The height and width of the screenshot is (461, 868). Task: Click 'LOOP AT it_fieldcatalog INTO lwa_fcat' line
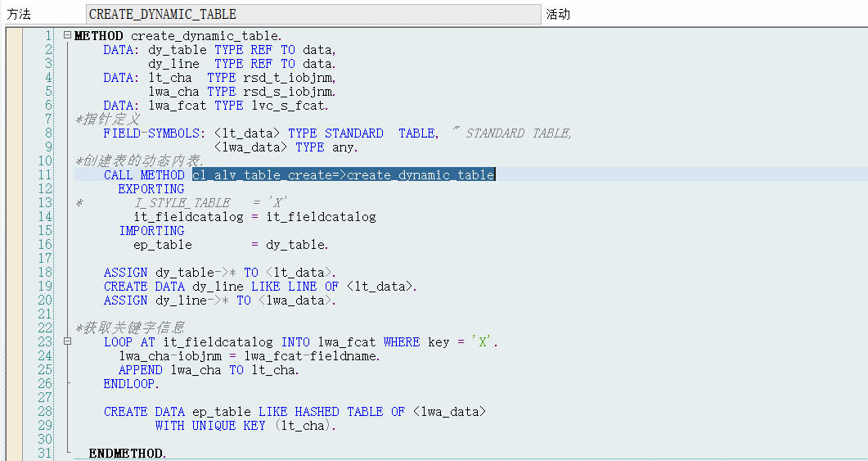[x=300, y=342]
